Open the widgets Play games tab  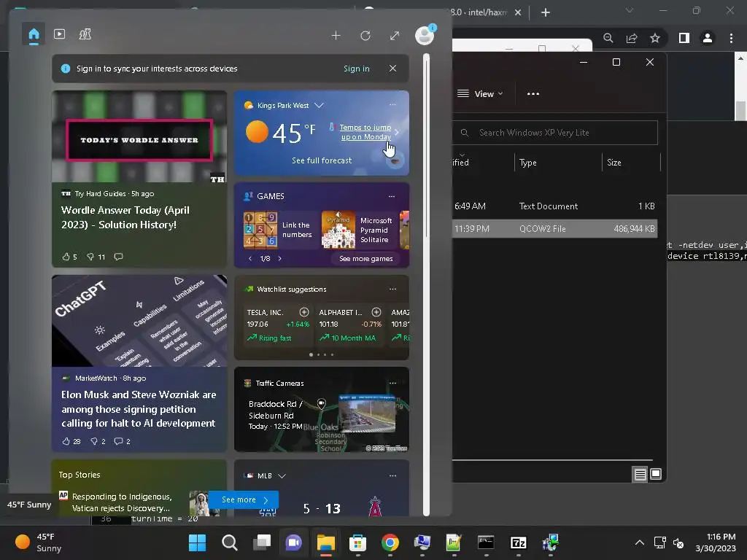(x=85, y=34)
